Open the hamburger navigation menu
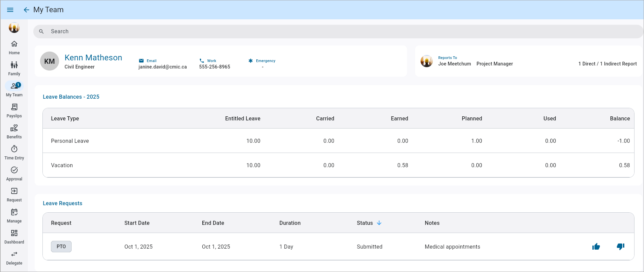The image size is (644, 272). click(10, 10)
